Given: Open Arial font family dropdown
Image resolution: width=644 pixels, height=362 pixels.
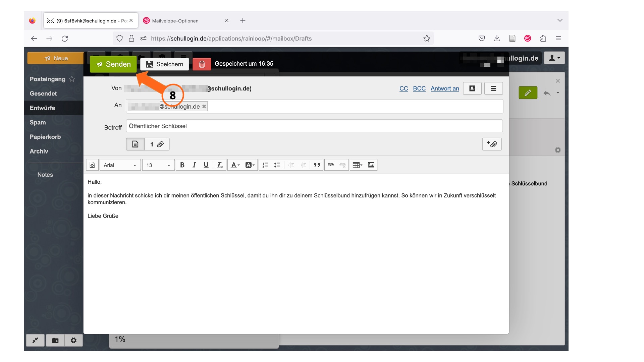Looking at the screenshot, I should (120, 165).
